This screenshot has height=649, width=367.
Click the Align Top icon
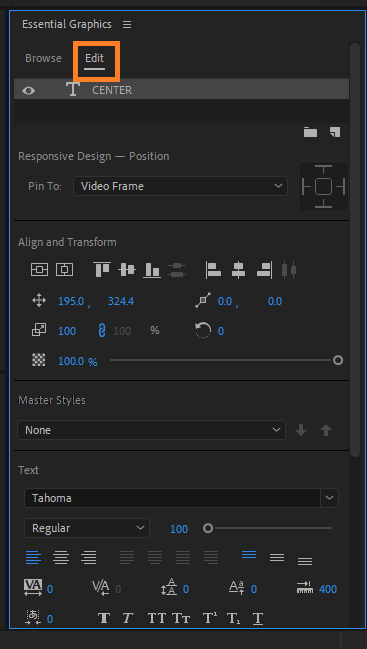pyautogui.click(x=102, y=270)
